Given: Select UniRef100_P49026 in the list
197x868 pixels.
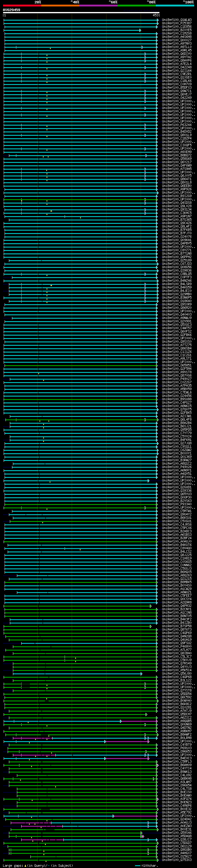Looking at the screenshot, I should click(177, 467).
